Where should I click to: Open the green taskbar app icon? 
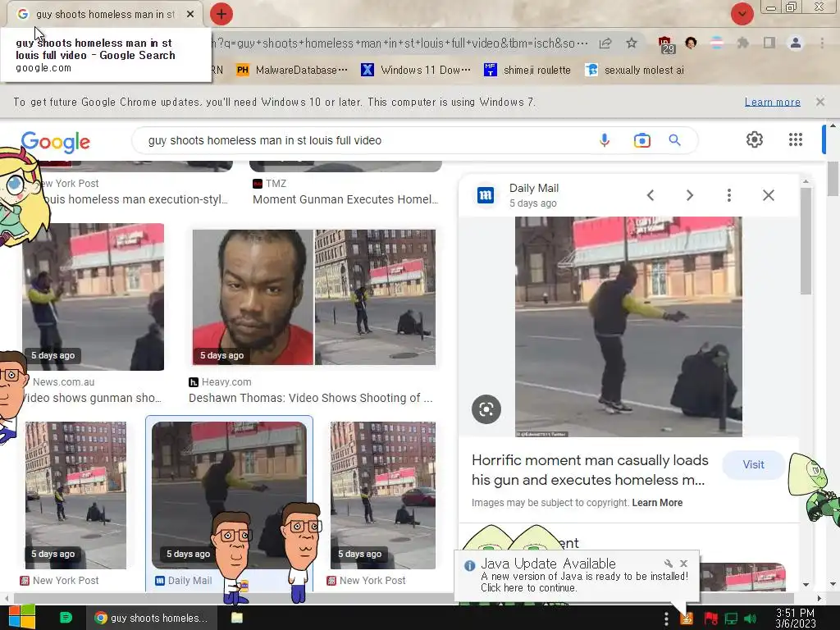point(66,618)
